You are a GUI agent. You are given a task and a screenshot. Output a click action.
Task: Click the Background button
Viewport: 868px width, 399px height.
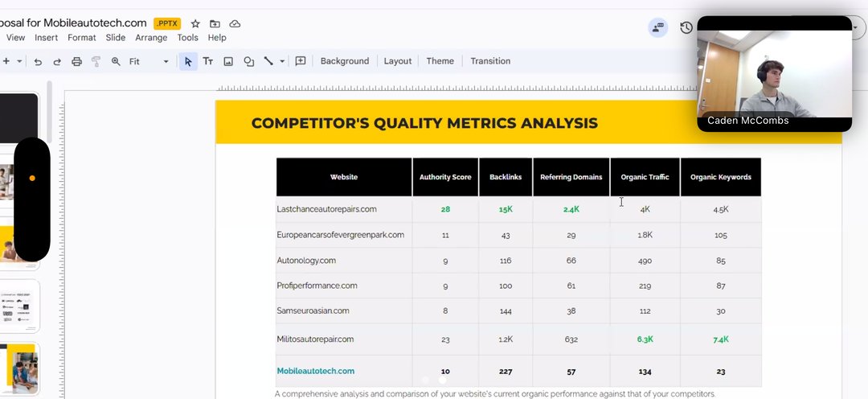[x=344, y=61]
